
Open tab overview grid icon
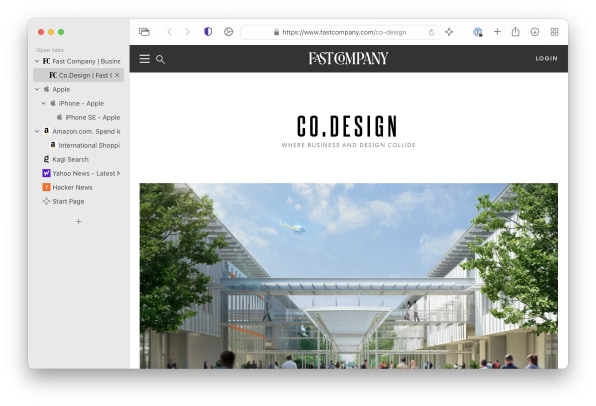tap(555, 32)
